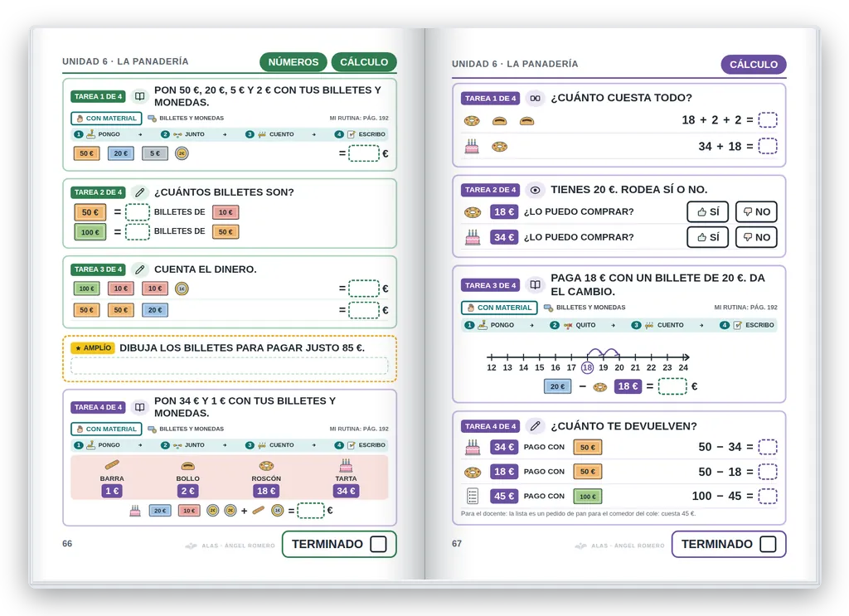Screen dimensions: 849x616
Task: Check the TERMINADO box on page 67
Action: [x=768, y=544]
